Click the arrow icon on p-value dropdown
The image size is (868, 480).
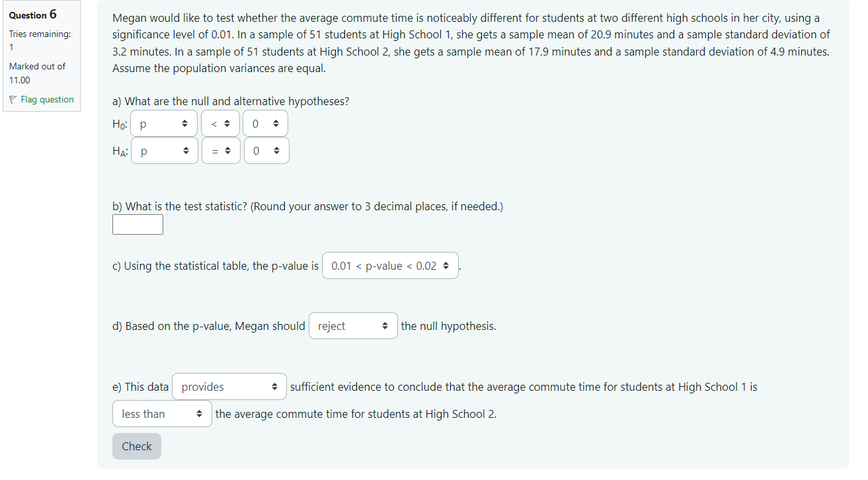pyautogui.click(x=445, y=266)
